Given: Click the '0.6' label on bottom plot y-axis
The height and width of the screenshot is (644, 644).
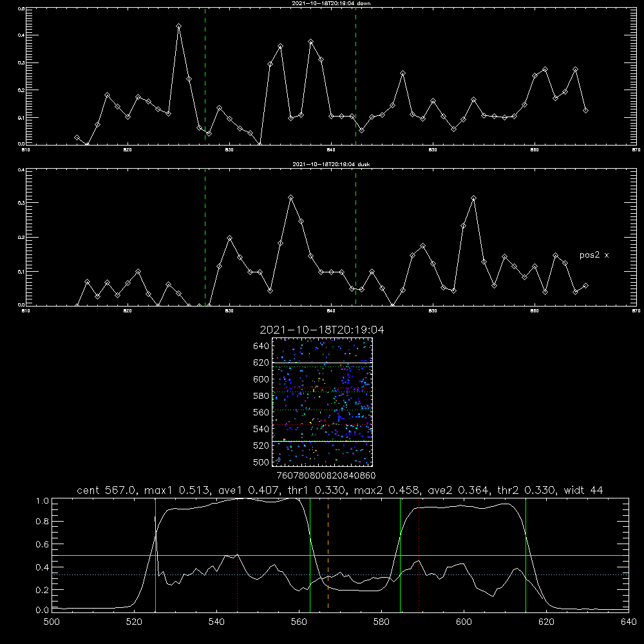Looking at the screenshot, I should [x=43, y=544].
